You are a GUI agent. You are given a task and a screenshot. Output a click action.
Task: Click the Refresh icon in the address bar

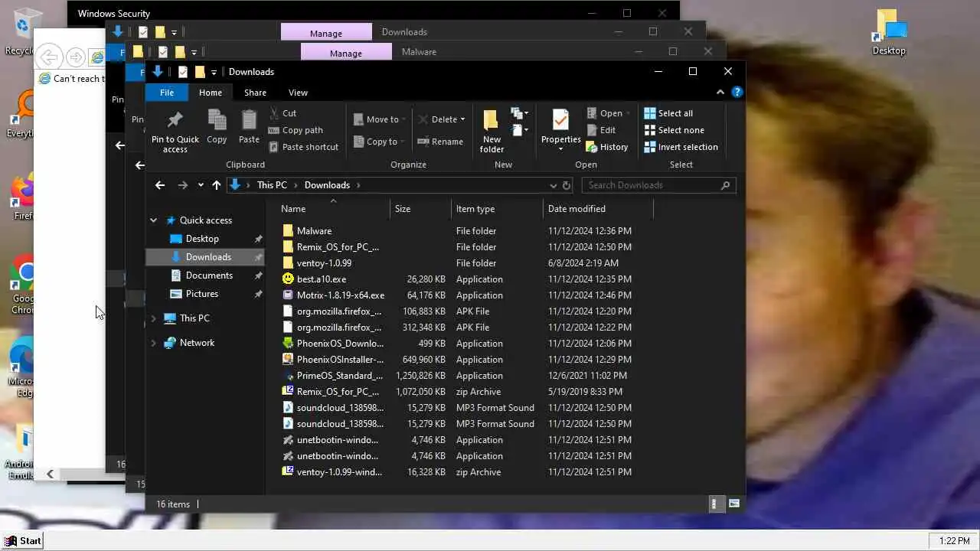[x=567, y=185]
